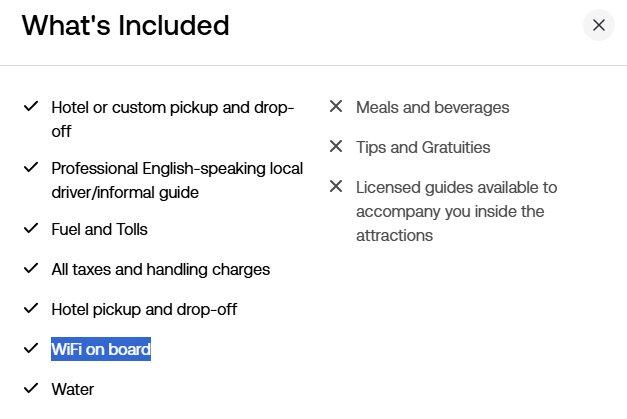Click the checkmark beside Fuel and Tolls
This screenshot has height=419, width=627.
pyautogui.click(x=31, y=228)
